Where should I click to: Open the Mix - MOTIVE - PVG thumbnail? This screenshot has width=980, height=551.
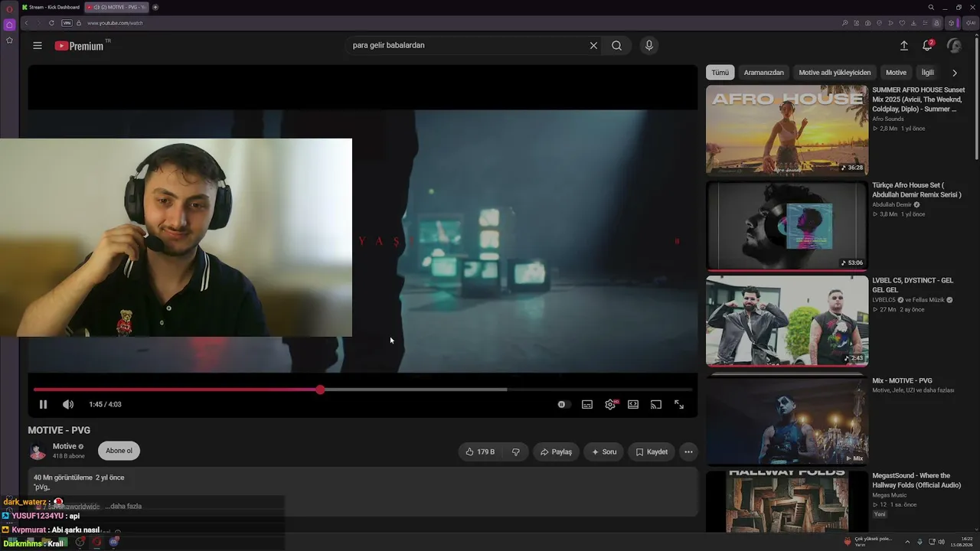pyautogui.click(x=787, y=420)
